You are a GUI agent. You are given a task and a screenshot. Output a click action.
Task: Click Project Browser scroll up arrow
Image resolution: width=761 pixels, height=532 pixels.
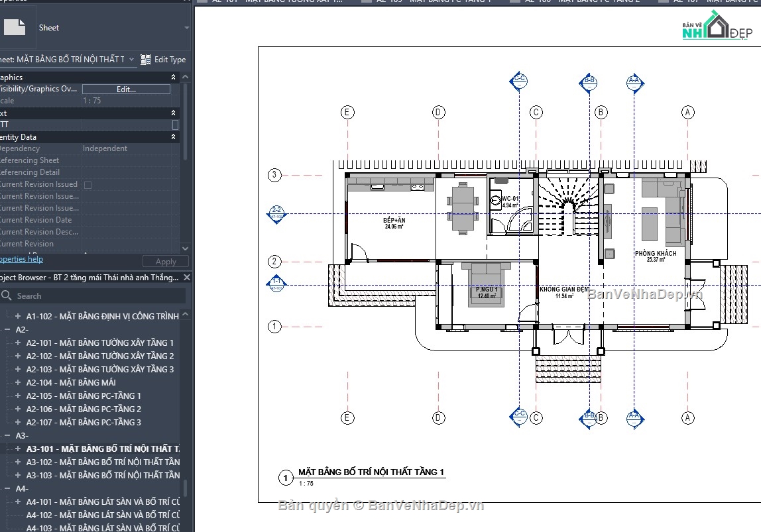coord(185,314)
